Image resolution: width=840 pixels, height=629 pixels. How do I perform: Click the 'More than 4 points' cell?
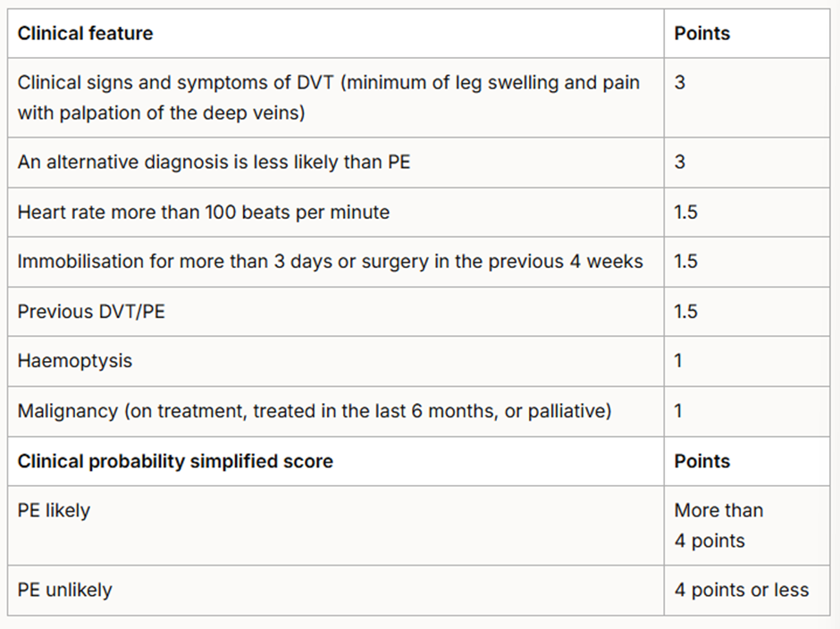pyautogui.click(x=718, y=525)
